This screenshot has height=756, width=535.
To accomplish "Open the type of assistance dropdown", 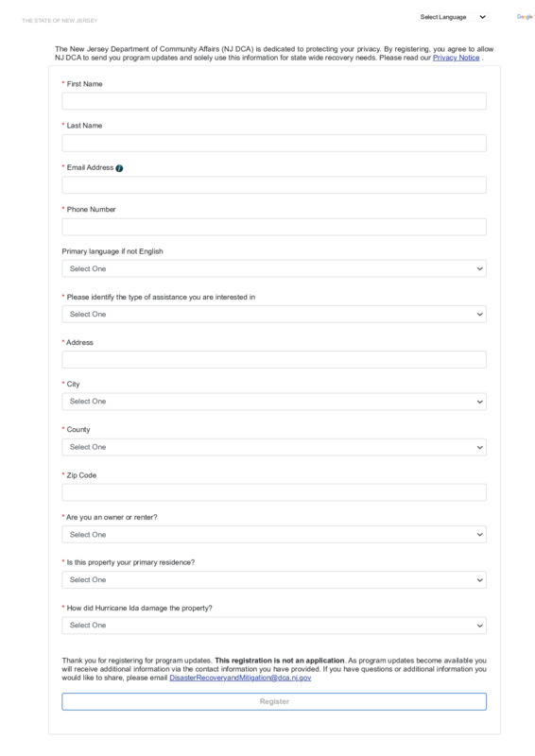I will click(x=274, y=315).
